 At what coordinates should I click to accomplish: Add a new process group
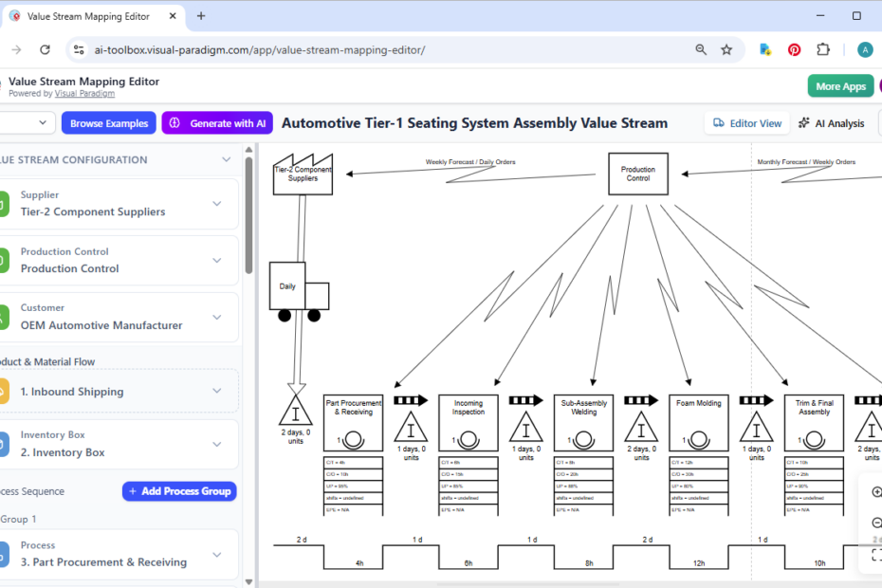[x=179, y=490]
